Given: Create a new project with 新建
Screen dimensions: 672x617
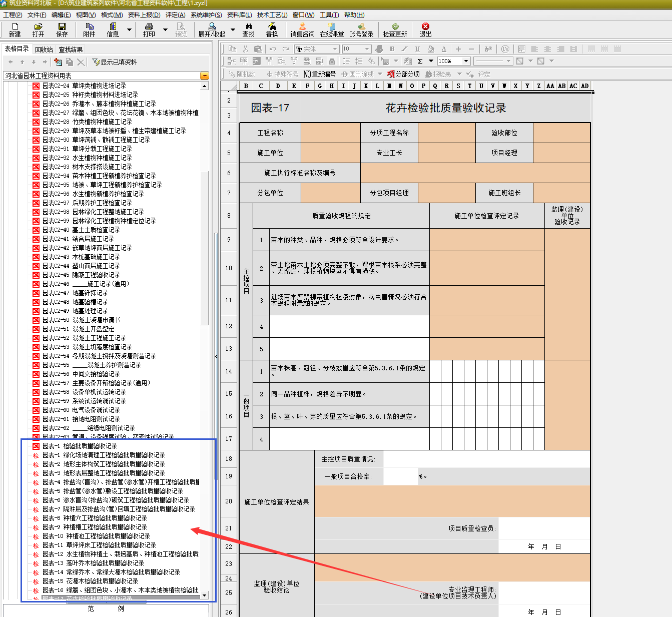Looking at the screenshot, I should point(15,30).
